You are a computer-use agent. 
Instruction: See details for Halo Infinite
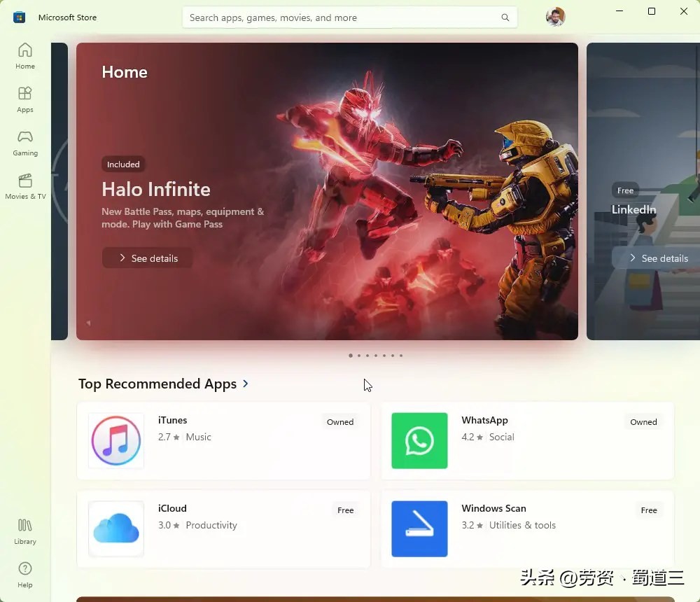point(146,258)
